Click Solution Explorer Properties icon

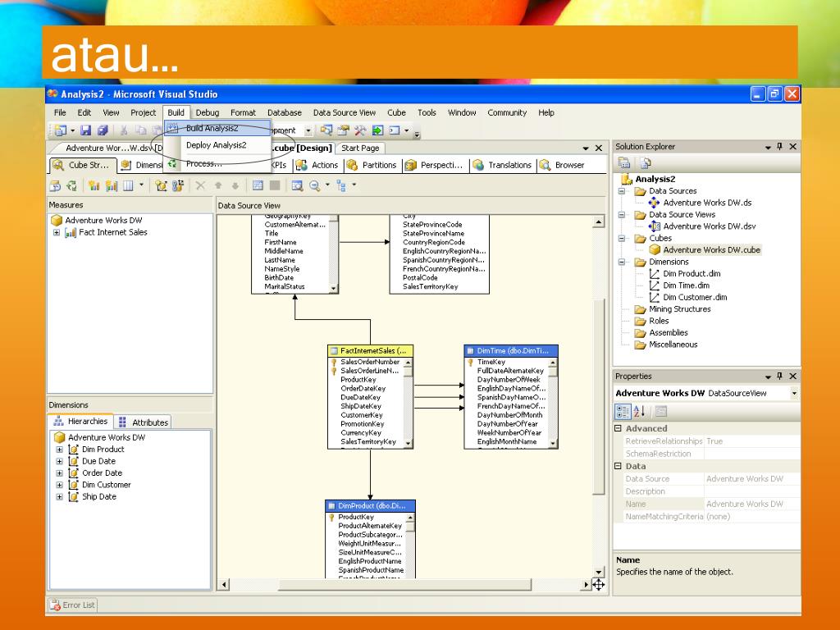tap(623, 163)
